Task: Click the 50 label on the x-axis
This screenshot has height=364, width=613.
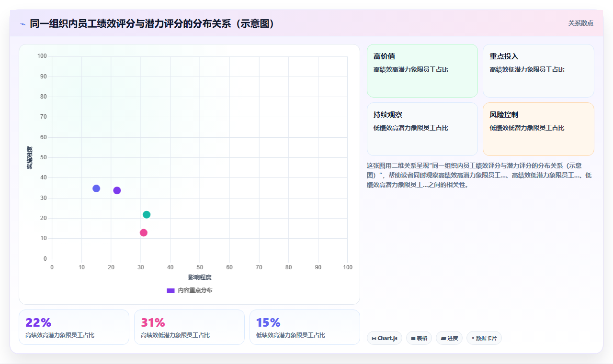Action: pyautogui.click(x=200, y=267)
